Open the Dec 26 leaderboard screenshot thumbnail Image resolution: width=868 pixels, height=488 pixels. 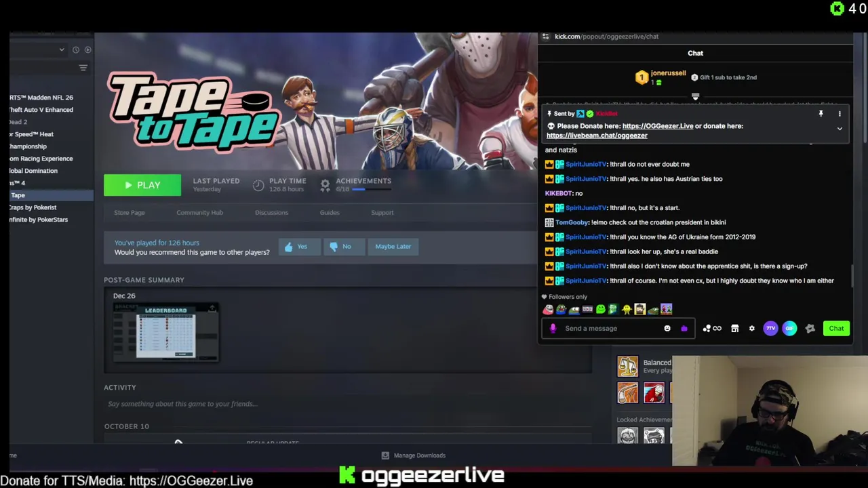(166, 332)
